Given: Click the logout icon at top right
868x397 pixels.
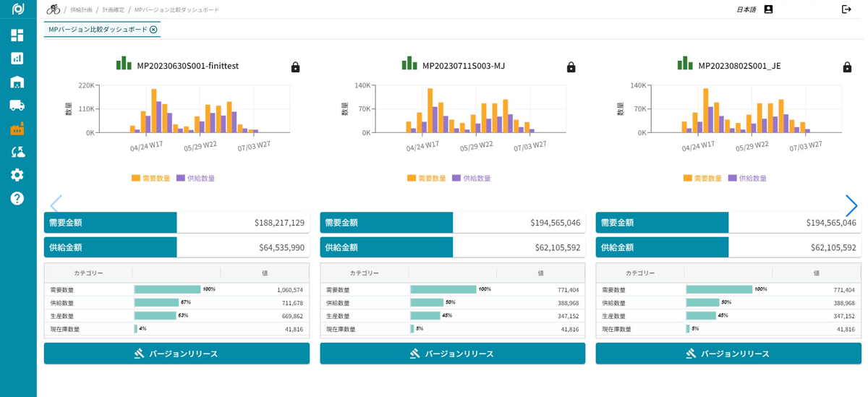Looking at the screenshot, I should click(x=846, y=9).
